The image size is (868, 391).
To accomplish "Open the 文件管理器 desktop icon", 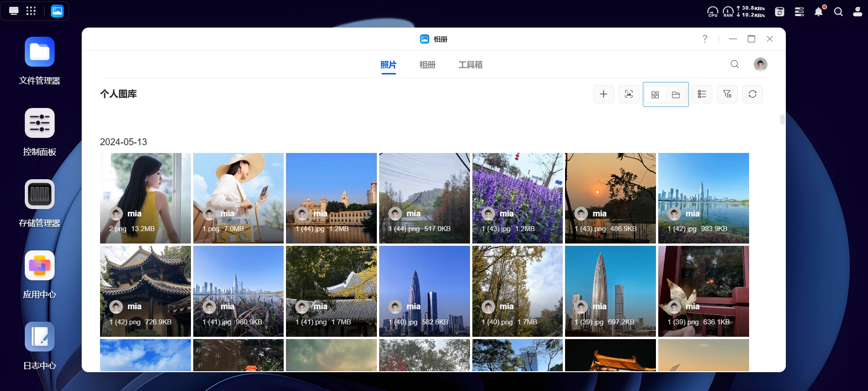I will pos(39,52).
